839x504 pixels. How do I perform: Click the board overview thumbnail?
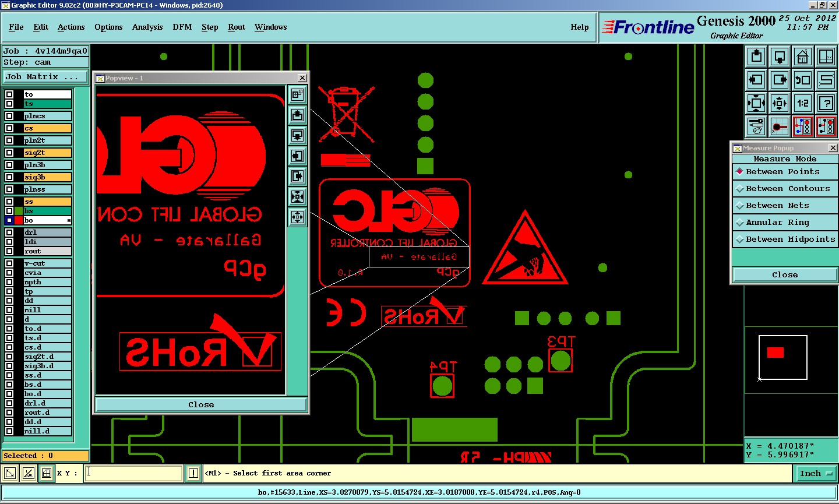783,357
